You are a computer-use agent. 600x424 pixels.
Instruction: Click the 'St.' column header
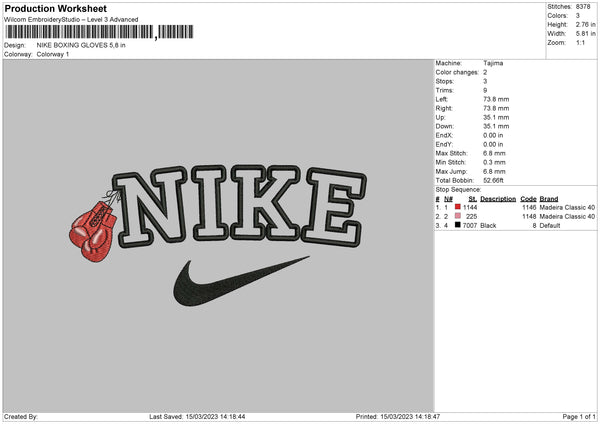[x=473, y=199]
